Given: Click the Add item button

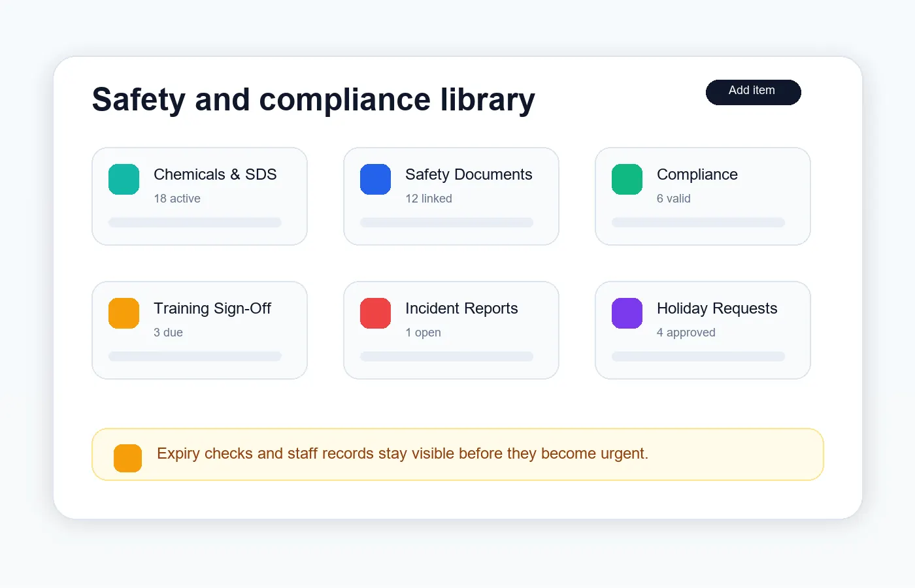Looking at the screenshot, I should 753,92.
